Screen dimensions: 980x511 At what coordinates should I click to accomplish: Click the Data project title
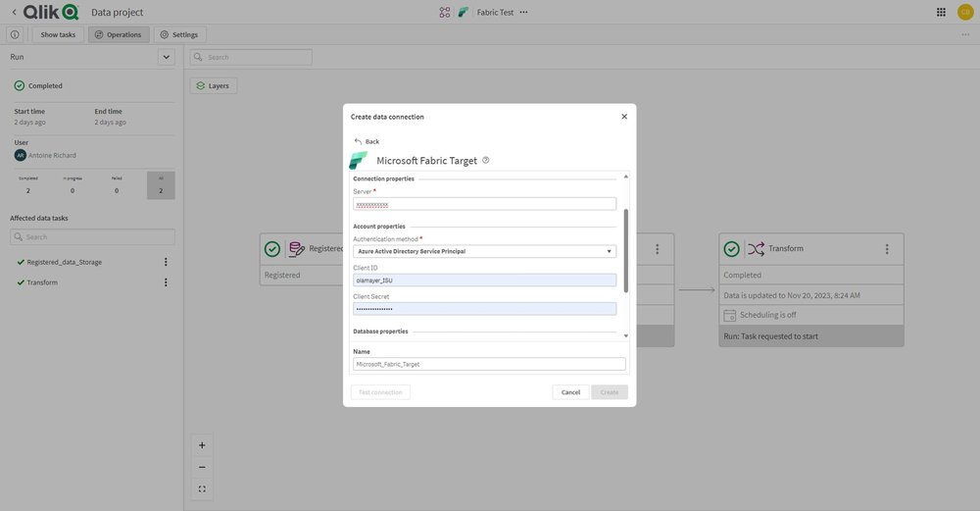pyautogui.click(x=117, y=12)
